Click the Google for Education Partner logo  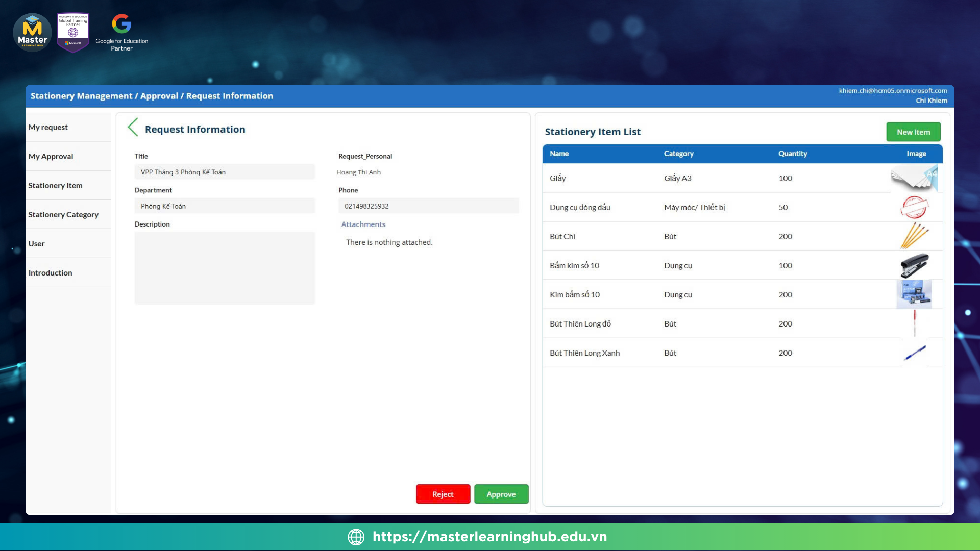(121, 33)
